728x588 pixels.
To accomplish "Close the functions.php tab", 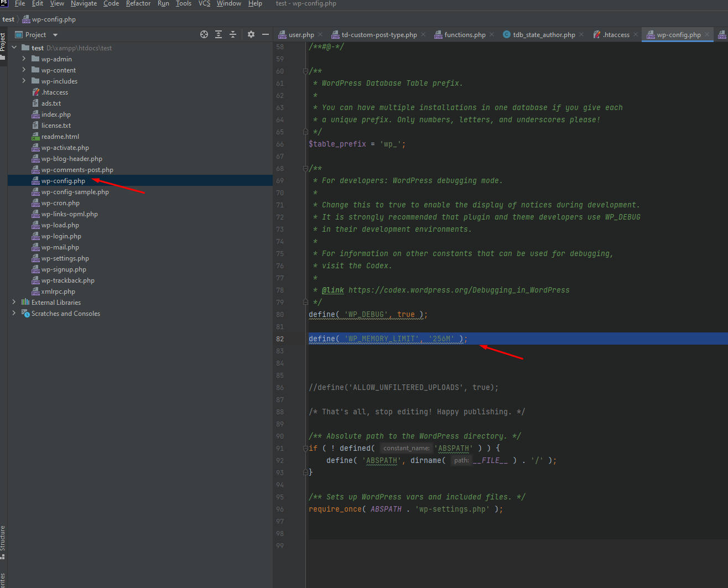I will point(492,34).
